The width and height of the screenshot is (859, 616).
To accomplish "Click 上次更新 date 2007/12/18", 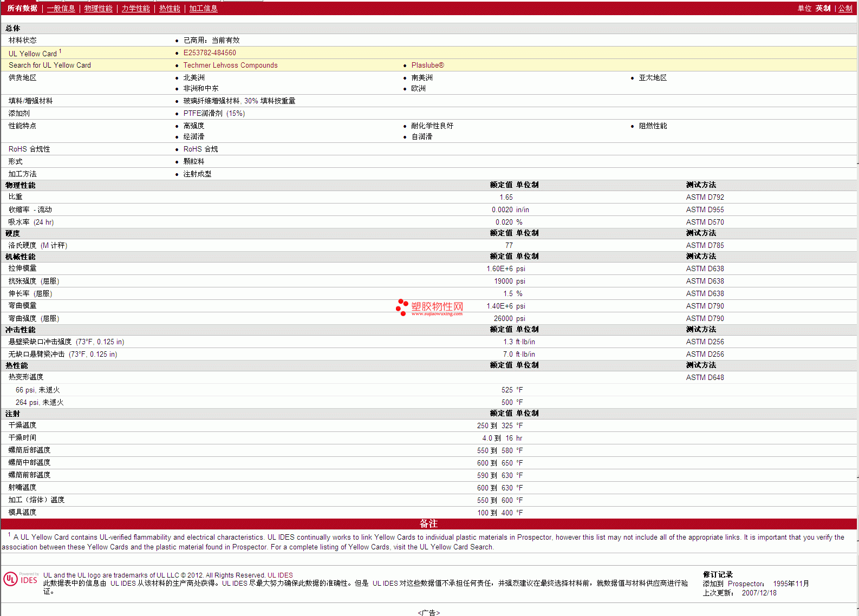I will [759, 593].
